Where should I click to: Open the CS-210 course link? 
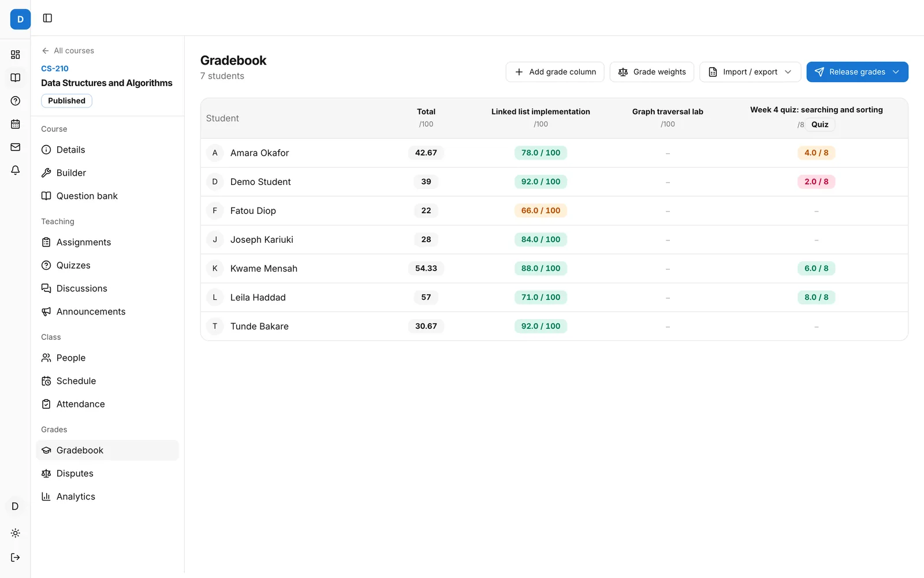click(55, 68)
